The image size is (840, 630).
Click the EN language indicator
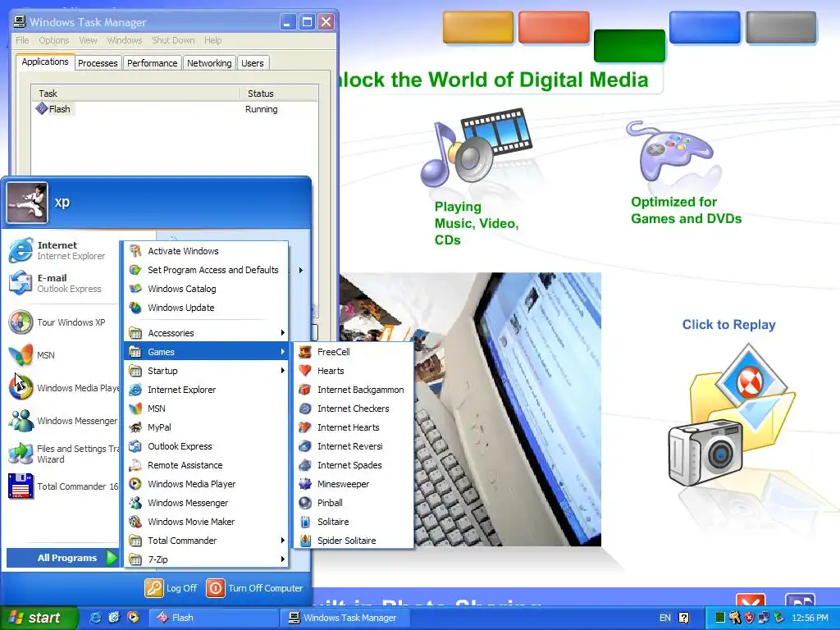(x=664, y=618)
